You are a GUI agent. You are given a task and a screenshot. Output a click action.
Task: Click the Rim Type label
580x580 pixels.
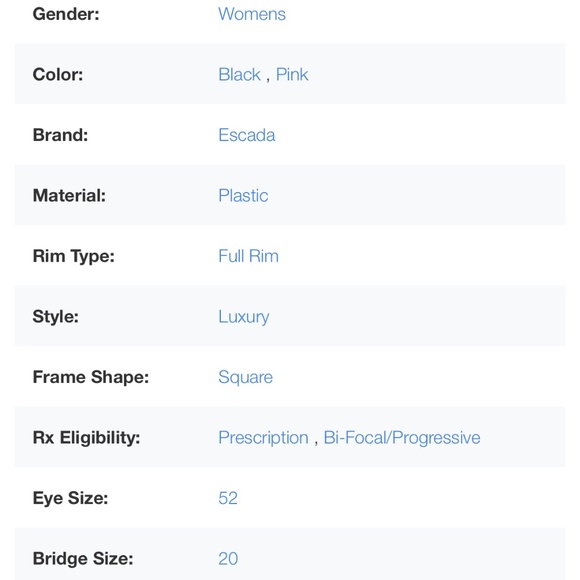74,256
